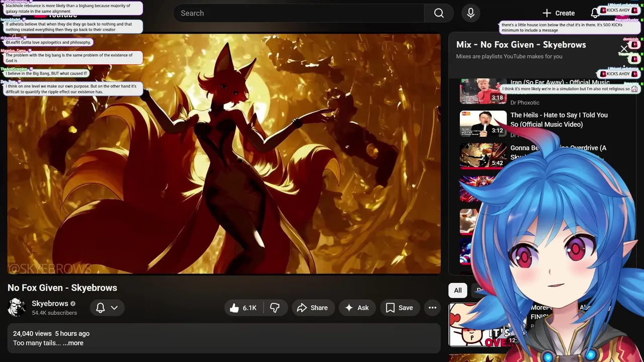
Task: Start voice search with microphone icon
Action: [x=470, y=13]
